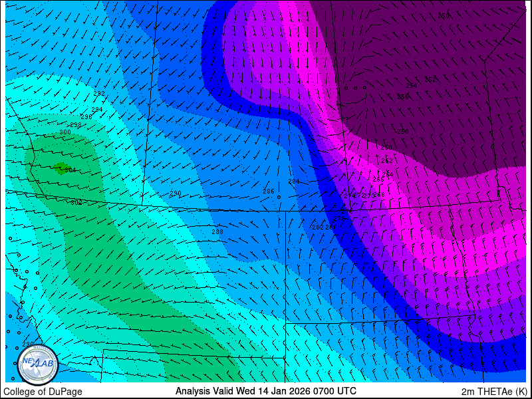The height and width of the screenshot is (399, 532).
Task: Select the Analysis Valid Wed 14 Jan 2026 0700 UTC label
Action: pos(265,391)
